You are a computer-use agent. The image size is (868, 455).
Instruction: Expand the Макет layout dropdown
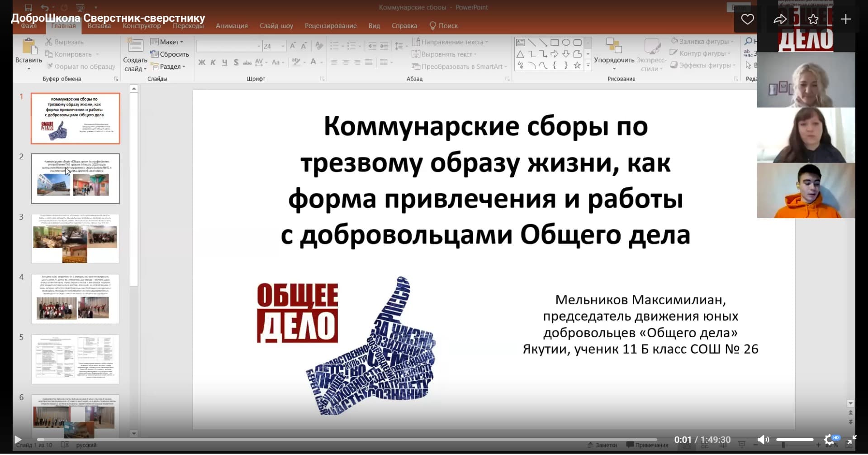point(166,42)
